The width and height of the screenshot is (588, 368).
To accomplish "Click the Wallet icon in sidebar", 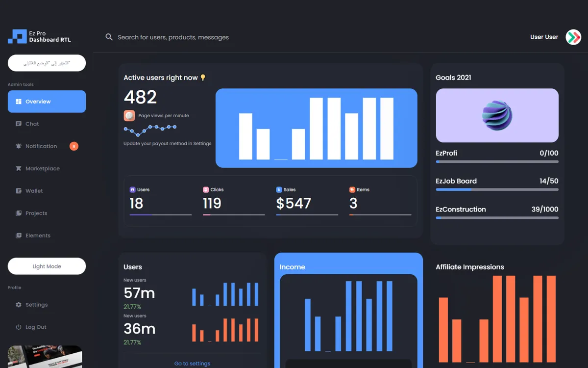I will 19,191.
